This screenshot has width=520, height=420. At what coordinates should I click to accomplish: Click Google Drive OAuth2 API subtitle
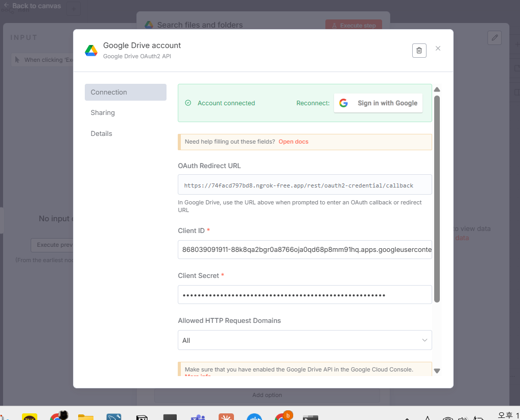tap(137, 56)
